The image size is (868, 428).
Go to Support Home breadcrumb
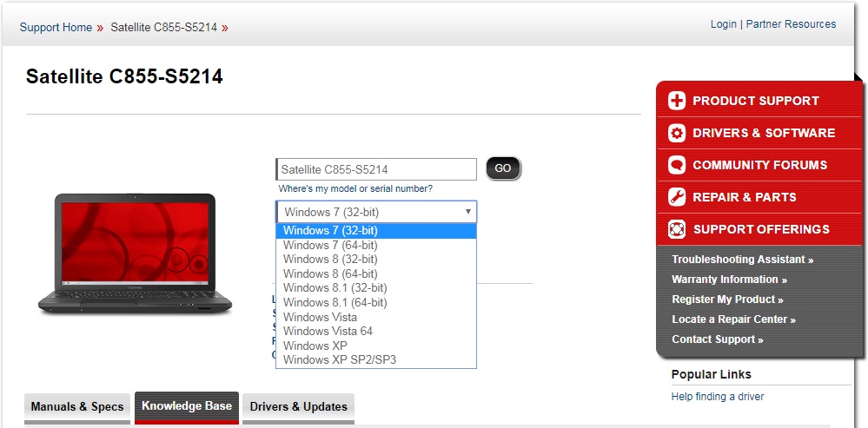pyautogui.click(x=56, y=28)
